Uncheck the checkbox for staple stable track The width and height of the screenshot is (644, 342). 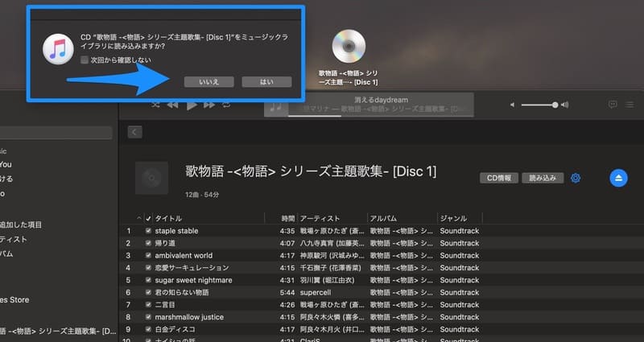pos(148,232)
